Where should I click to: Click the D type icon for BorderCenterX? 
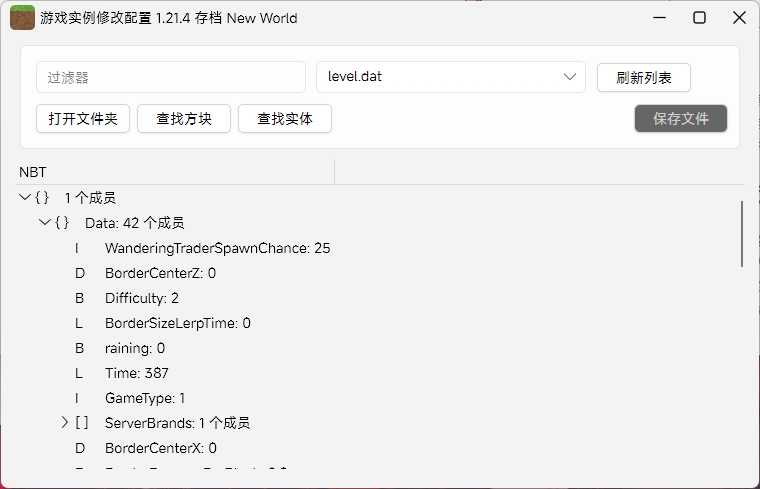coord(80,448)
